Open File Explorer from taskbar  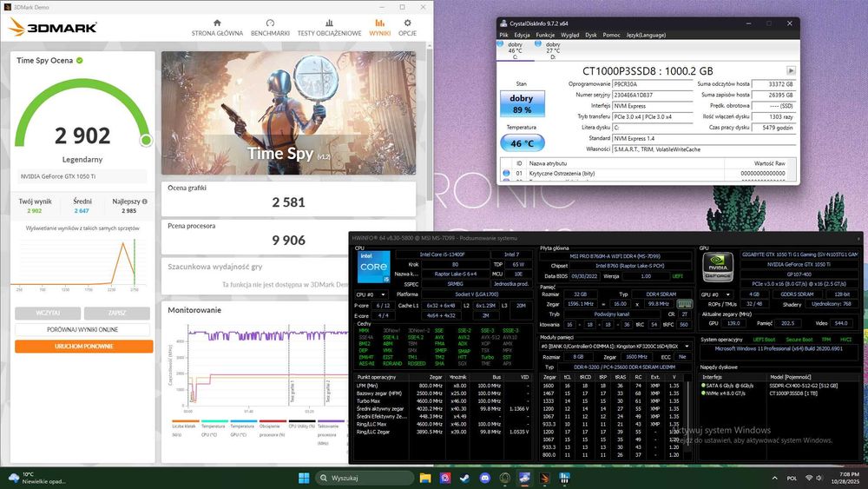tap(425, 478)
